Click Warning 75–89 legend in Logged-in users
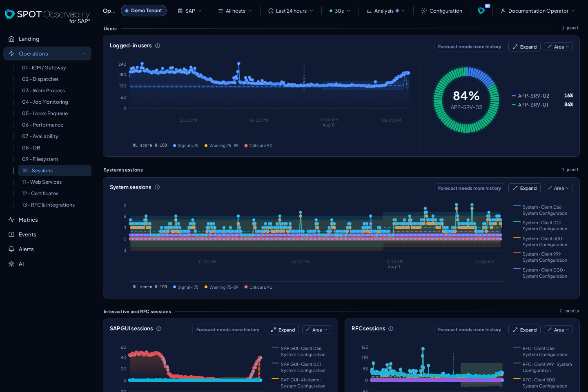Viewport: 588px width, 392px height. click(x=221, y=146)
